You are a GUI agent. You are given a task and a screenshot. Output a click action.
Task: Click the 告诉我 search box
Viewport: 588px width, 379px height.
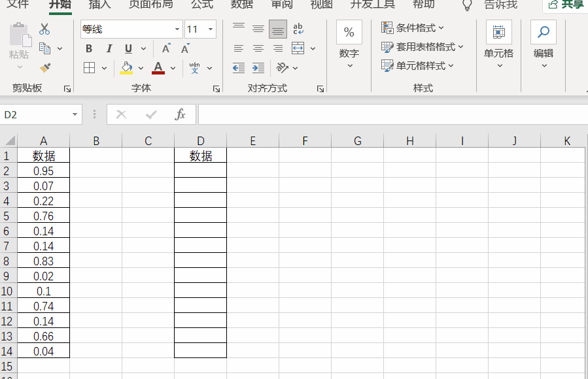pyautogui.click(x=500, y=4)
